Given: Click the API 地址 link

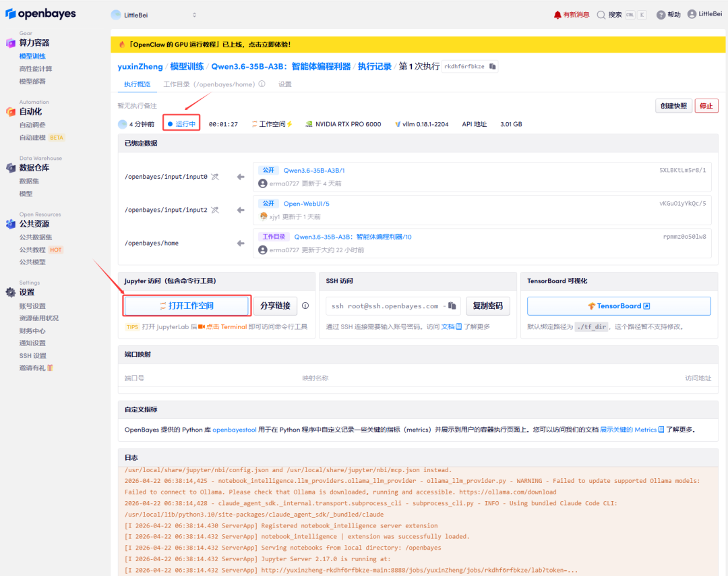Looking at the screenshot, I should coord(475,124).
